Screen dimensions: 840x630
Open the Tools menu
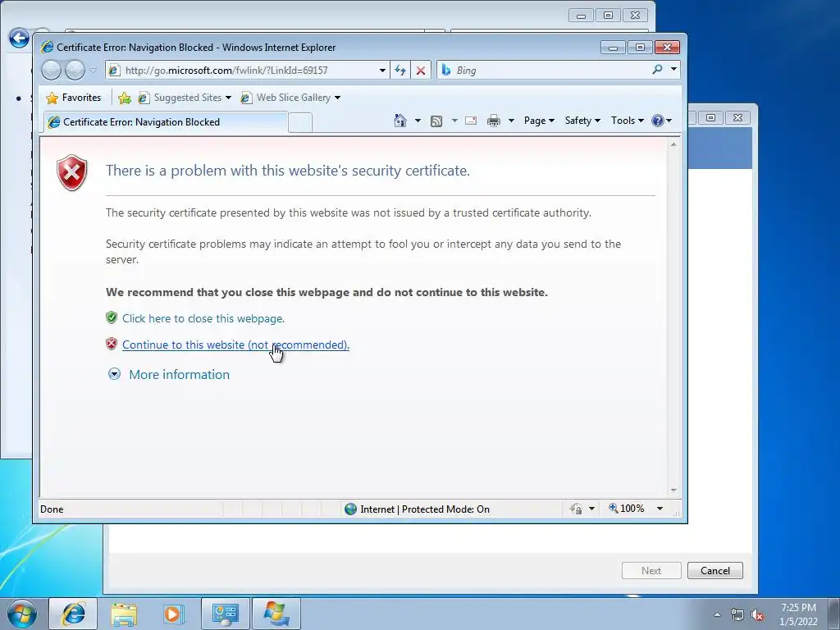tap(628, 121)
